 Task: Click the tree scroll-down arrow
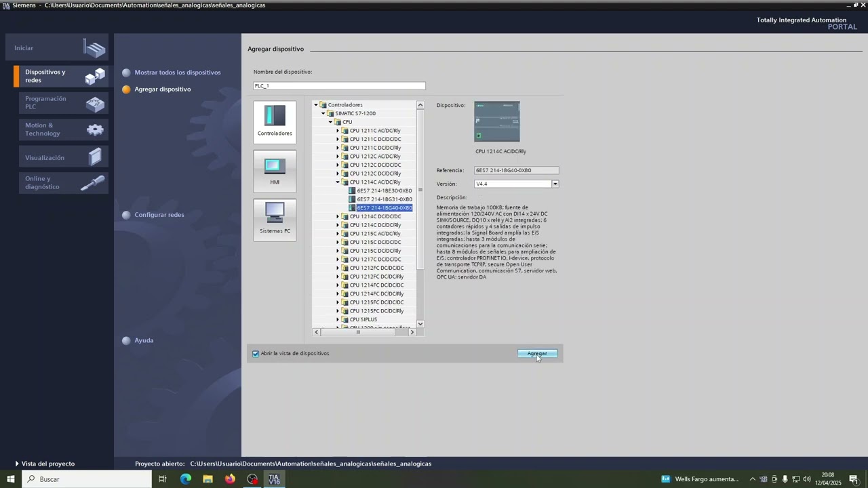[420, 324]
